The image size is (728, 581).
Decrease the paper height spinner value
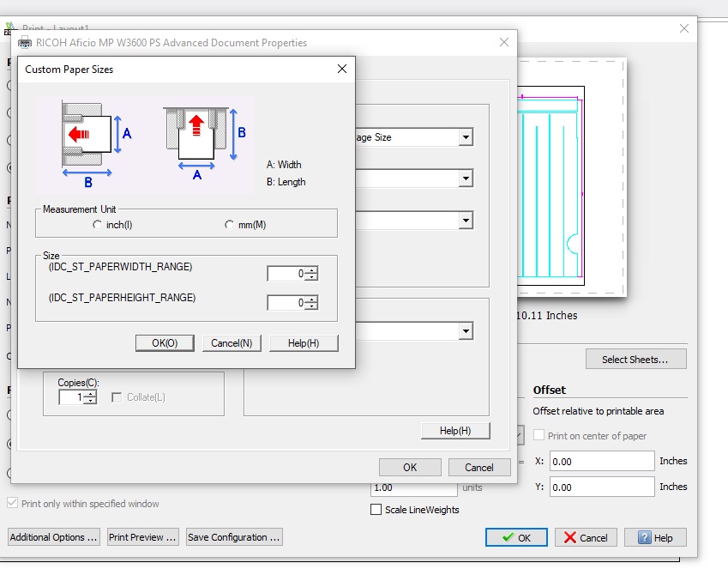[312, 306]
